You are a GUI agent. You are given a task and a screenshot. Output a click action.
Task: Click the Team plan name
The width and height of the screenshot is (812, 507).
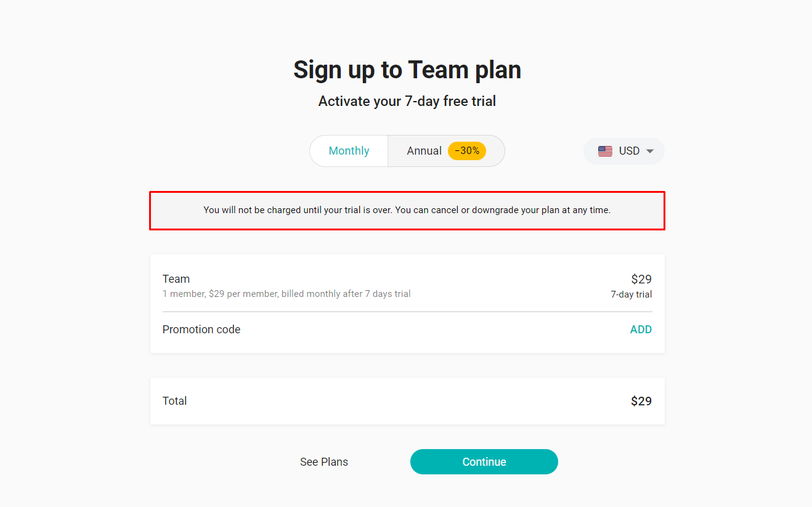pos(176,279)
